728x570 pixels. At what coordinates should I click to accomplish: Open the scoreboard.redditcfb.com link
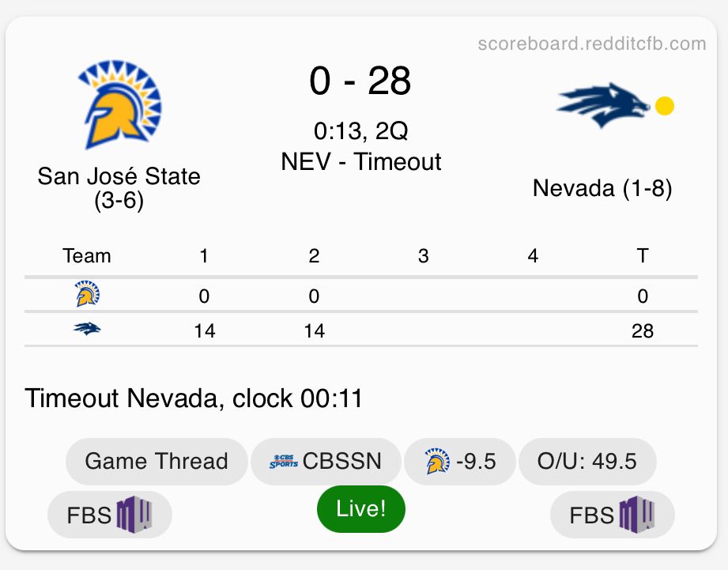click(592, 43)
